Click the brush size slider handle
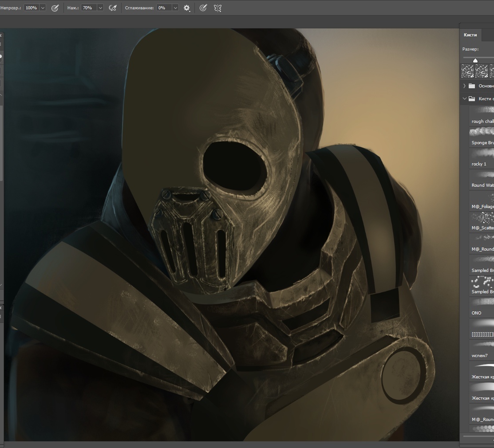The width and height of the screenshot is (494, 448). point(475,60)
